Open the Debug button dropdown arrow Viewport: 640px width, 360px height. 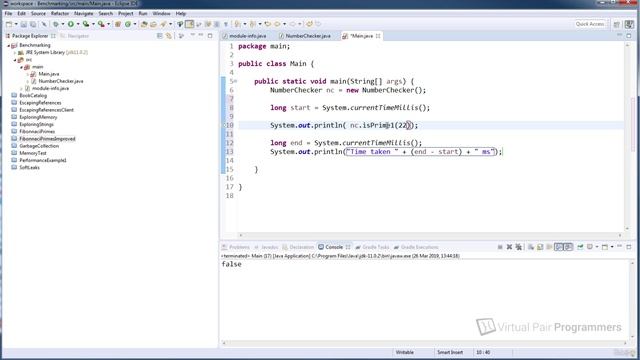point(63,24)
